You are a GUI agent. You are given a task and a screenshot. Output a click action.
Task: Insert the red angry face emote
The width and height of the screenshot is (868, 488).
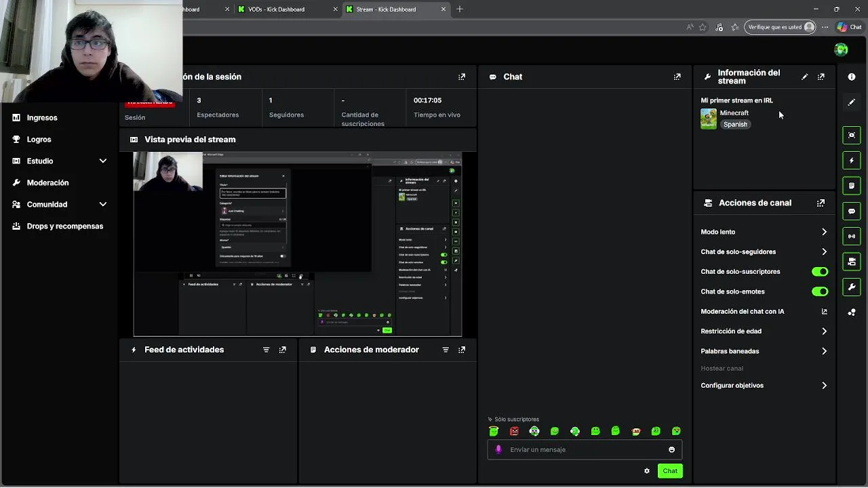(514, 431)
